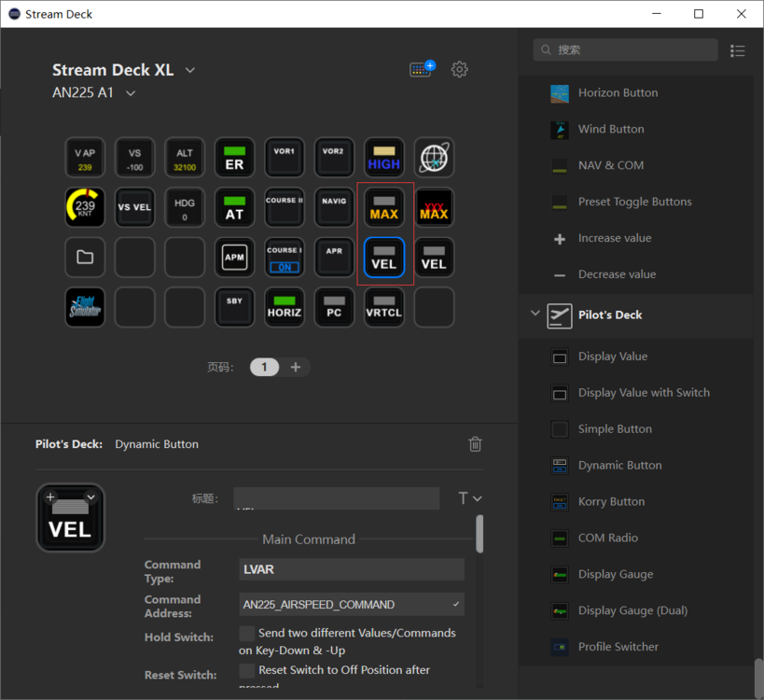Expand the Stream Deck XL device dropdown

190,70
